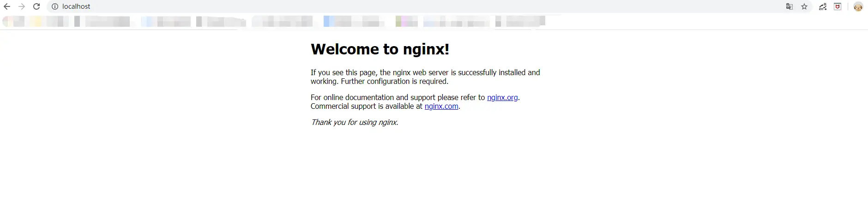Click the "Welcome to nginx!" heading
868x201 pixels.
coord(380,49)
